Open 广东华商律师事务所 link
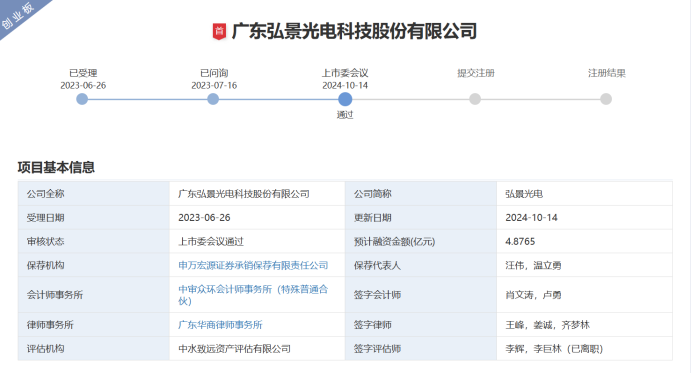Image resolution: width=692 pixels, height=373 pixels. click(220, 325)
